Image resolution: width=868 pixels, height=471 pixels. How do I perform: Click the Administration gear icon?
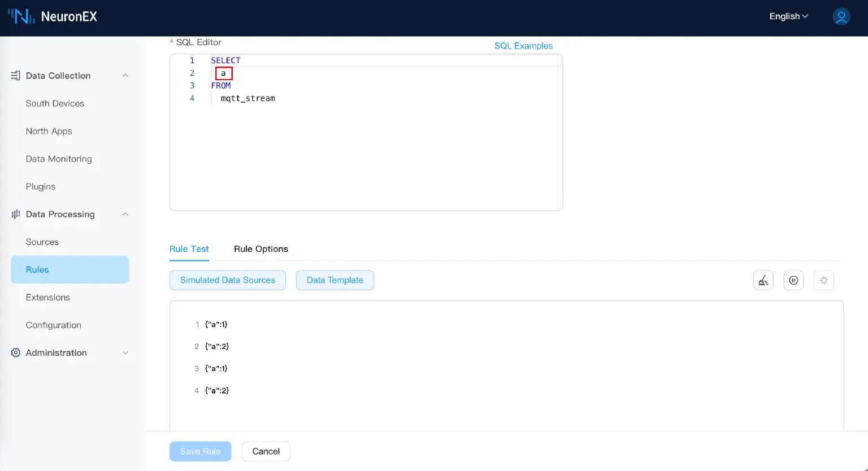tap(16, 352)
